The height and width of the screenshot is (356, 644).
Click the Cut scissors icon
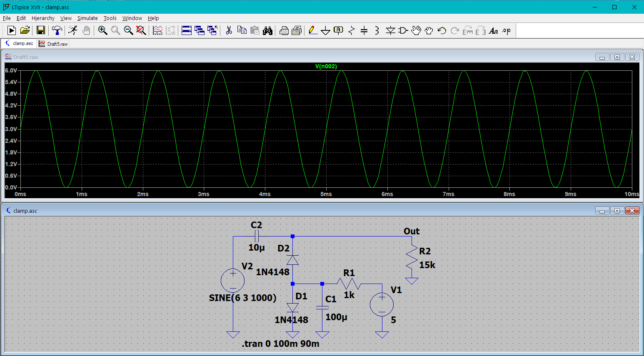(229, 30)
